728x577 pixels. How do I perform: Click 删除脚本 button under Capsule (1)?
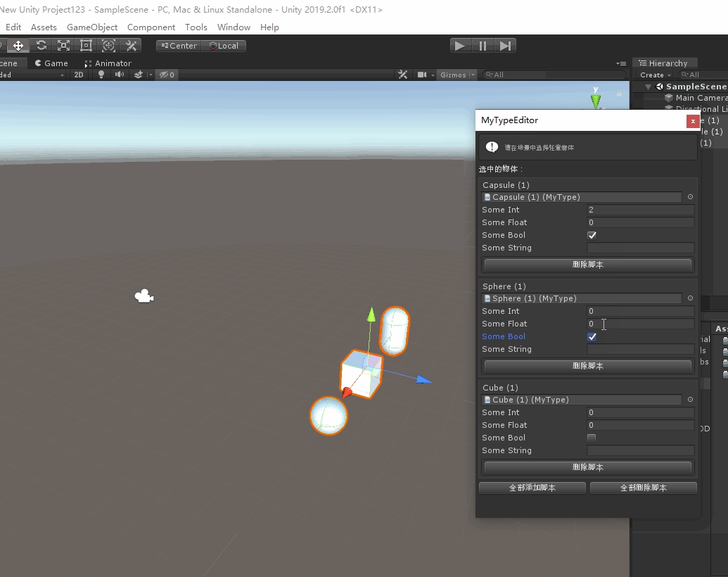click(x=588, y=265)
